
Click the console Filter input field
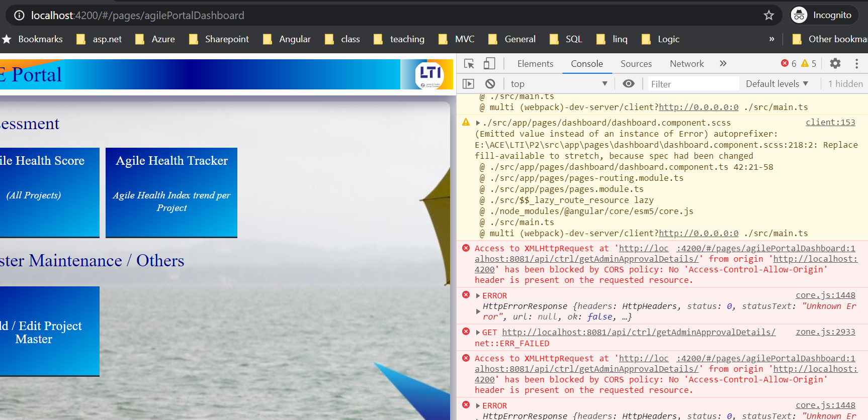[x=693, y=84]
